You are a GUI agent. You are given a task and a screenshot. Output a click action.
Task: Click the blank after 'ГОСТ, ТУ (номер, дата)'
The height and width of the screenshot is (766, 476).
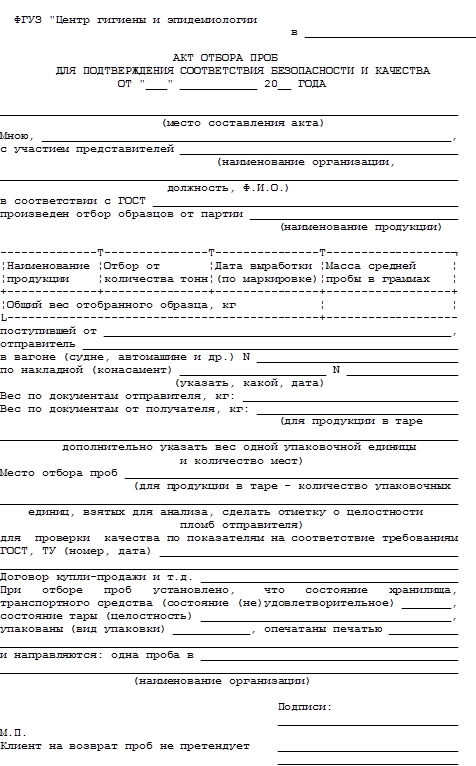[x=309, y=552]
